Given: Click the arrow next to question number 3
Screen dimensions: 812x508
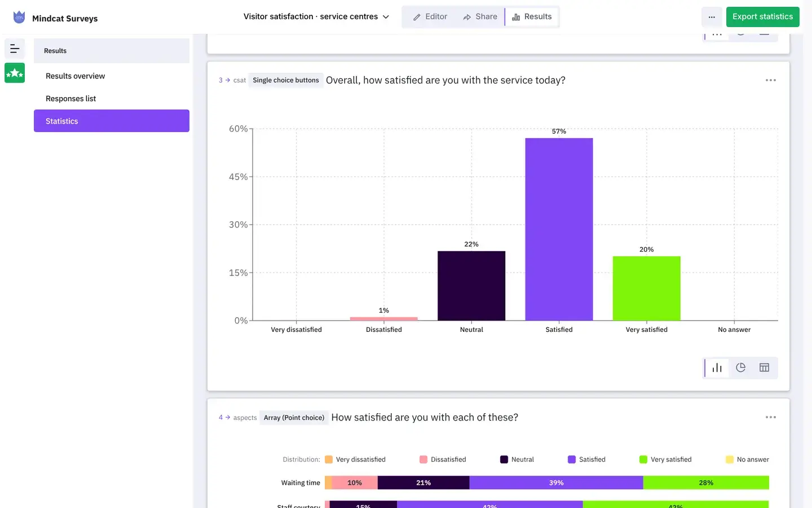Looking at the screenshot, I should (228, 80).
